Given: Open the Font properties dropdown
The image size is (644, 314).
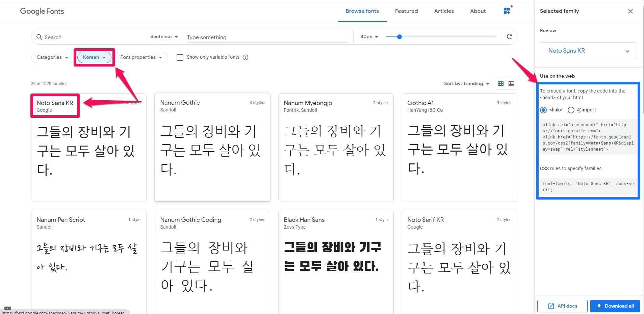Looking at the screenshot, I should point(141,57).
